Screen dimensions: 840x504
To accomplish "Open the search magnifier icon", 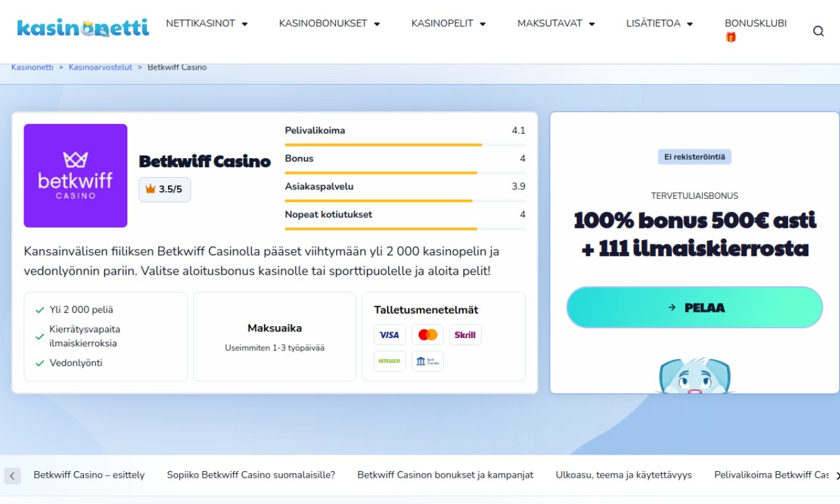I will click(818, 31).
